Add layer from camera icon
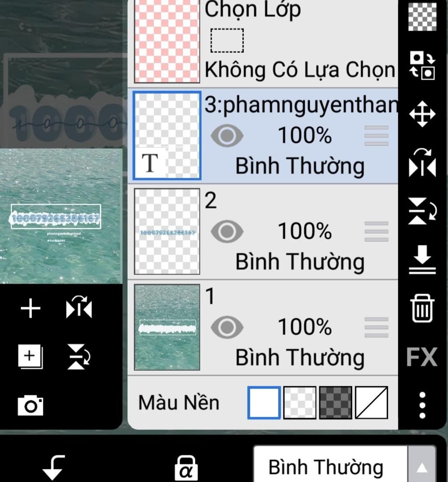The height and width of the screenshot is (482, 448). (30, 406)
